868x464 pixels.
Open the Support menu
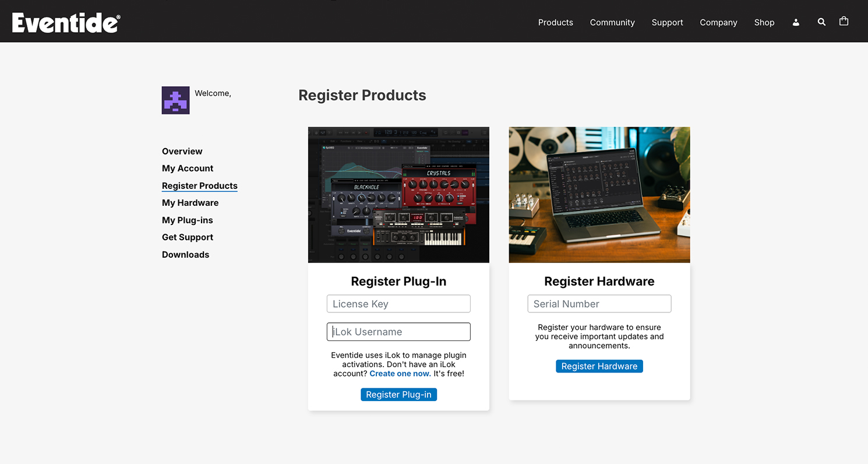667,22
